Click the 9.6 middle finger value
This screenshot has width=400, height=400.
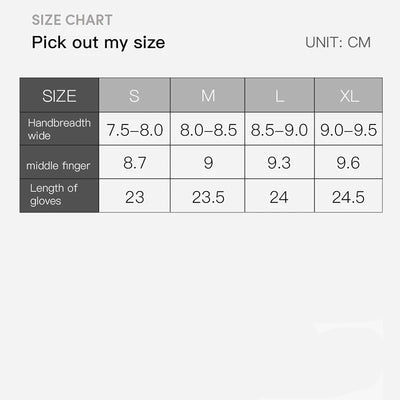(349, 162)
